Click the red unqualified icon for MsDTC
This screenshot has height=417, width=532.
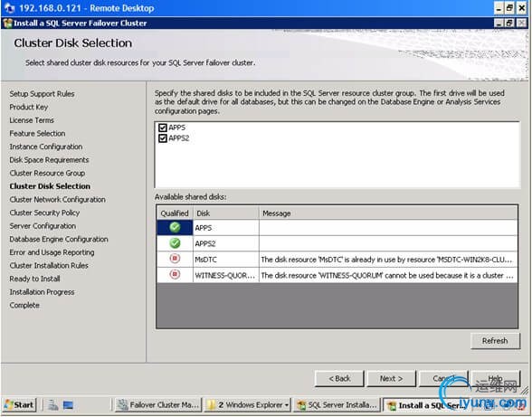[175, 259]
